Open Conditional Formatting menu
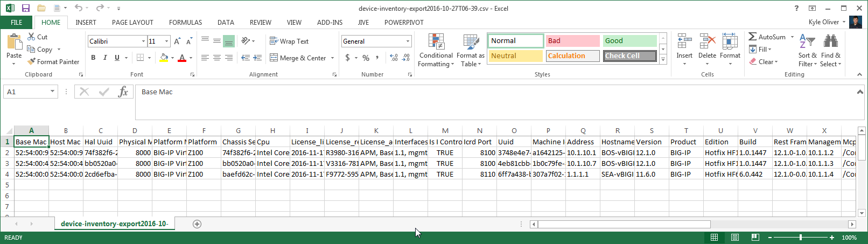The width and height of the screenshot is (868, 244). coord(436,51)
